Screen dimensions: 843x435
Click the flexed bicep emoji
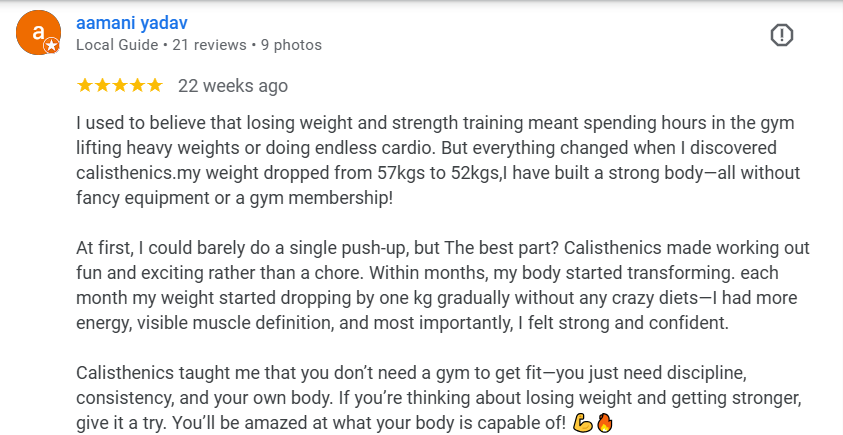tap(584, 422)
